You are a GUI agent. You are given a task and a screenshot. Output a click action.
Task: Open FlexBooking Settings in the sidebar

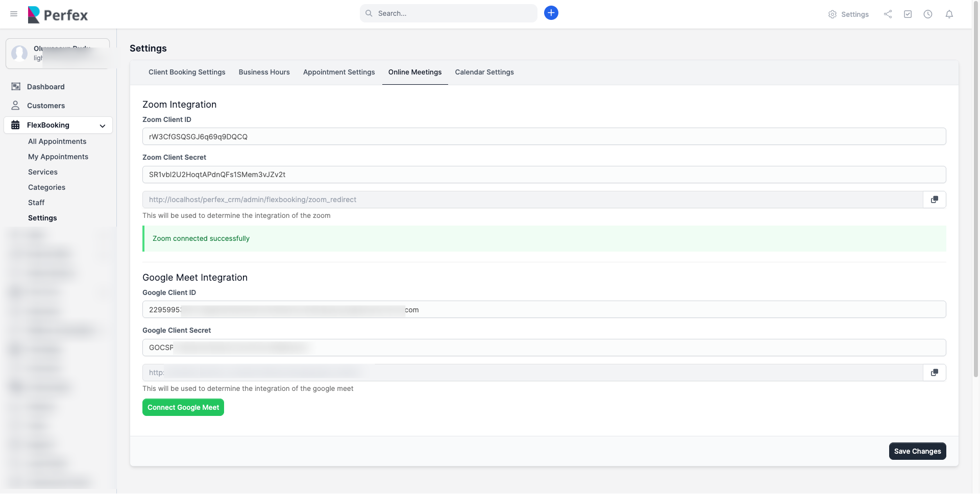point(42,218)
